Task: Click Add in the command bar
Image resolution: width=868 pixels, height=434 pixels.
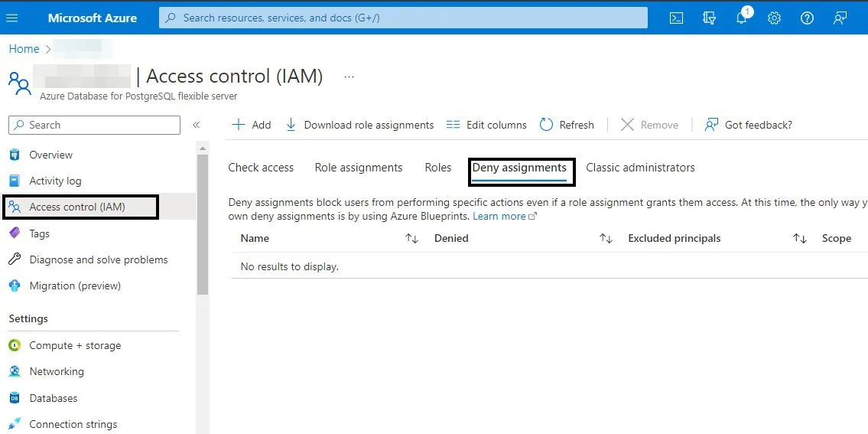Action: (x=252, y=125)
